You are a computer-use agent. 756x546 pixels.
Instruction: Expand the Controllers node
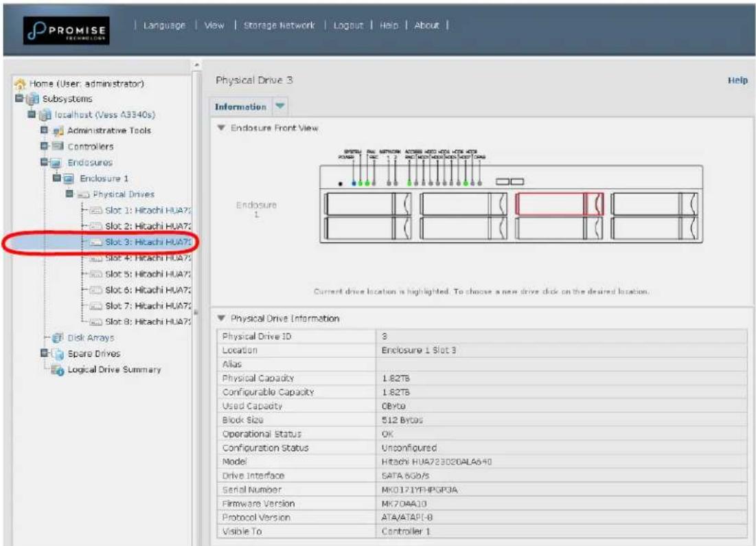click(x=45, y=146)
